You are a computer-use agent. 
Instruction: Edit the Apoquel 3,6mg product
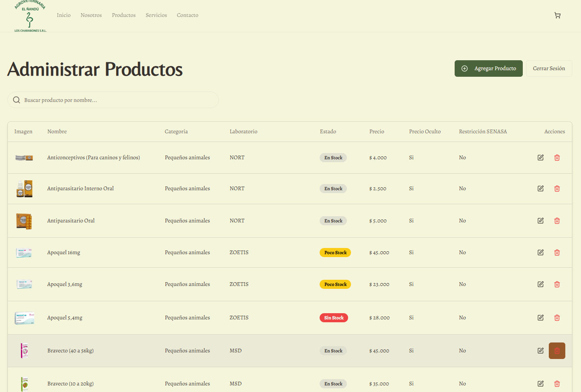541,284
